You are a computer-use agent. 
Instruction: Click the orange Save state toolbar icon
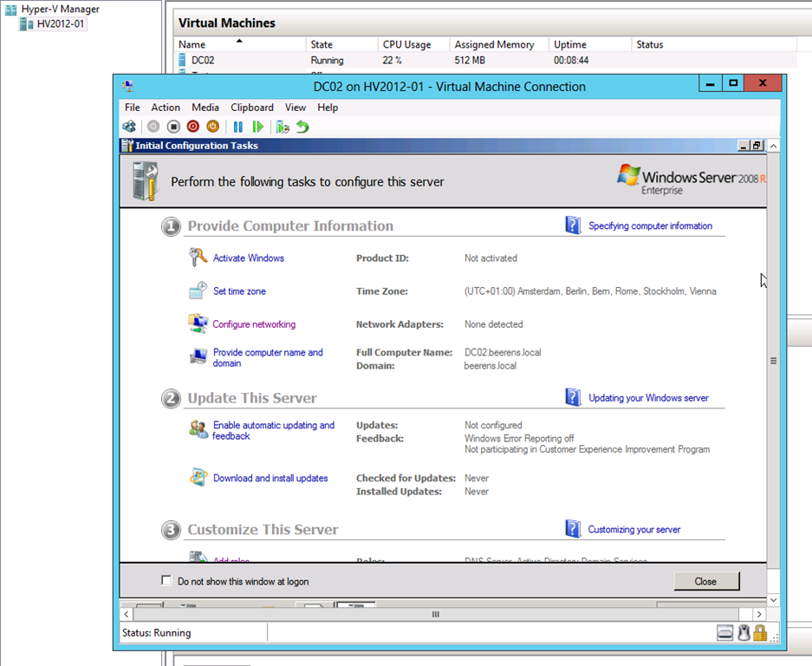click(213, 127)
